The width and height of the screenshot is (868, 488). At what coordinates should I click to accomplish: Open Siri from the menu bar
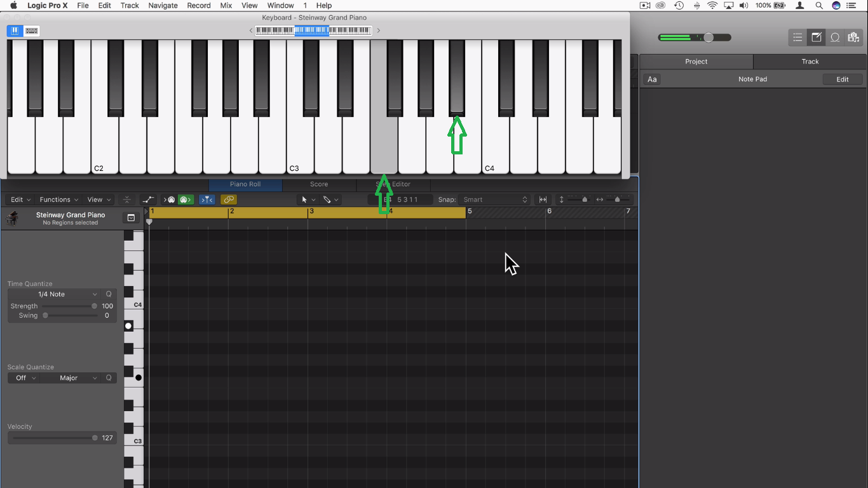coord(836,6)
